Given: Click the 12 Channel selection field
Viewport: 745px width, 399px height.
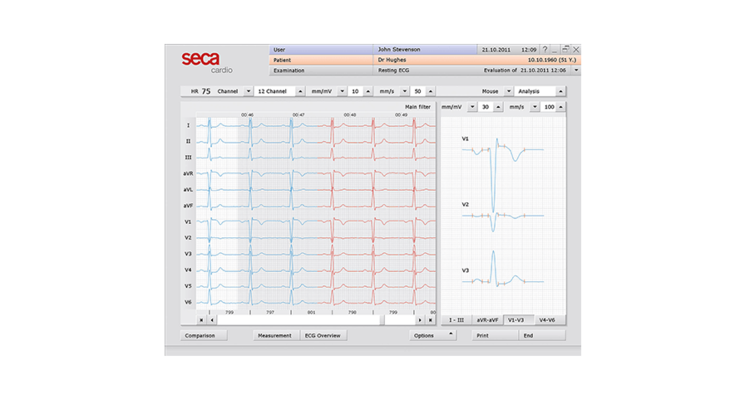Looking at the screenshot, I should tap(275, 91).
